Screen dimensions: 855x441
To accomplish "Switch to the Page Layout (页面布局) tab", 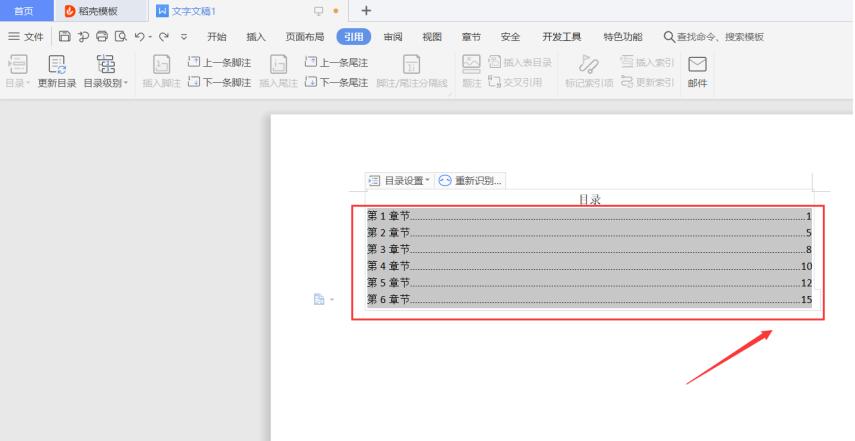I will pyautogui.click(x=304, y=37).
